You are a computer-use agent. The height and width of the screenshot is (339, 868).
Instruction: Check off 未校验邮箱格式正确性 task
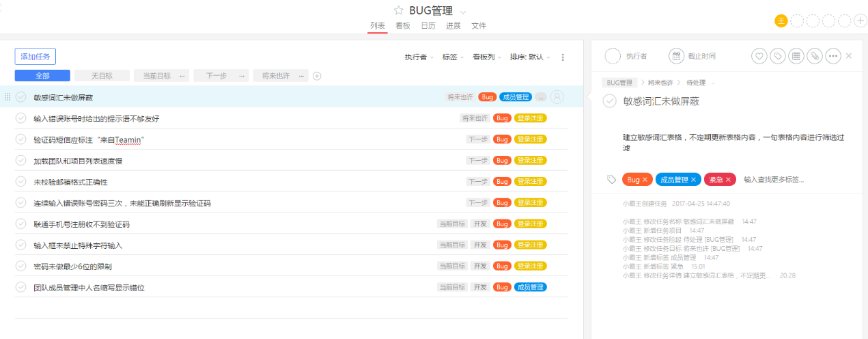21,182
